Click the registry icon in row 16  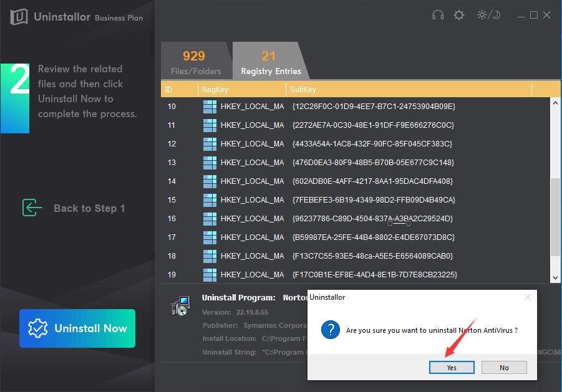pyautogui.click(x=210, y=219)
